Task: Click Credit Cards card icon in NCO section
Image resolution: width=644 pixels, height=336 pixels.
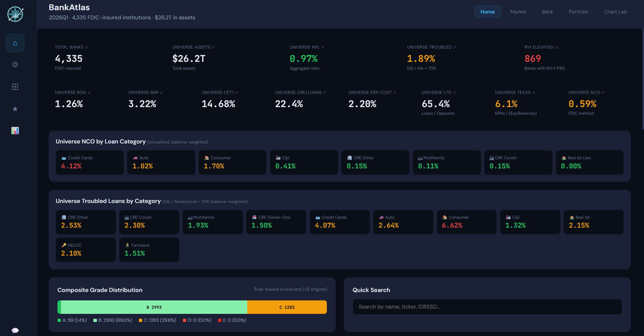Action: coord(64,158)
